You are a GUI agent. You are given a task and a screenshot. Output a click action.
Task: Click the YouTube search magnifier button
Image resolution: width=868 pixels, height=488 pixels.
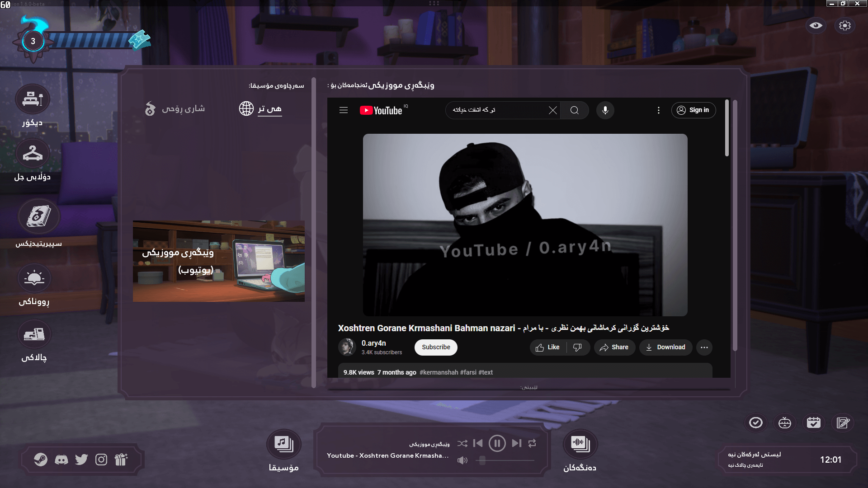click(575, 110)
